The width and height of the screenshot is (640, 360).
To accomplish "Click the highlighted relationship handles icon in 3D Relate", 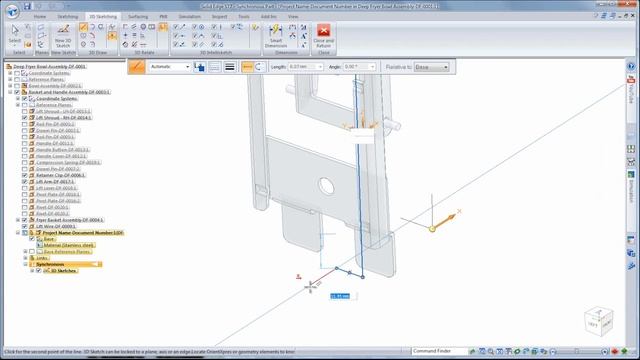I will pyautogui.click(x=163, y=27).
